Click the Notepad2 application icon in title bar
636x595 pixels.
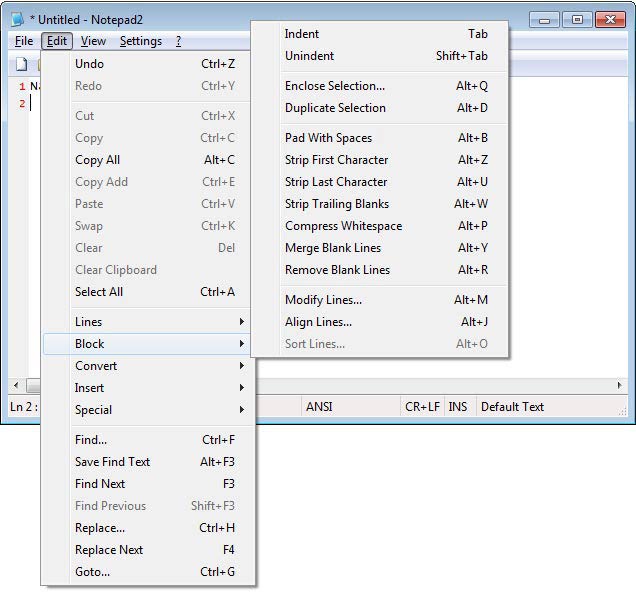coord(17,19)
